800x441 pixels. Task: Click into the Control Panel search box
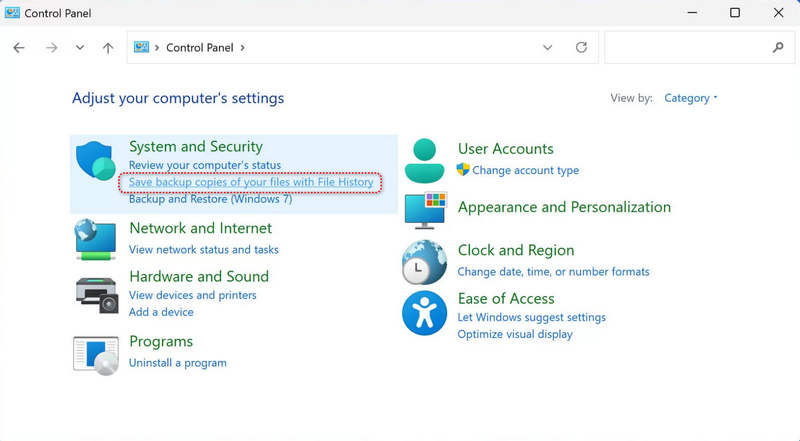coord(699,47)
